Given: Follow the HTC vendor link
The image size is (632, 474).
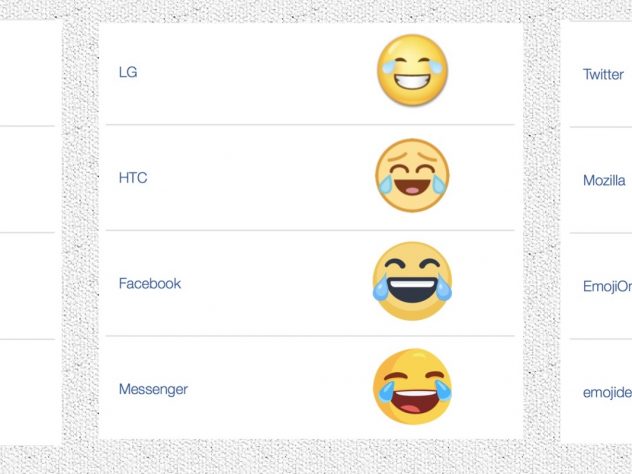Looking at the screenshot, I should tap(133, 178).
